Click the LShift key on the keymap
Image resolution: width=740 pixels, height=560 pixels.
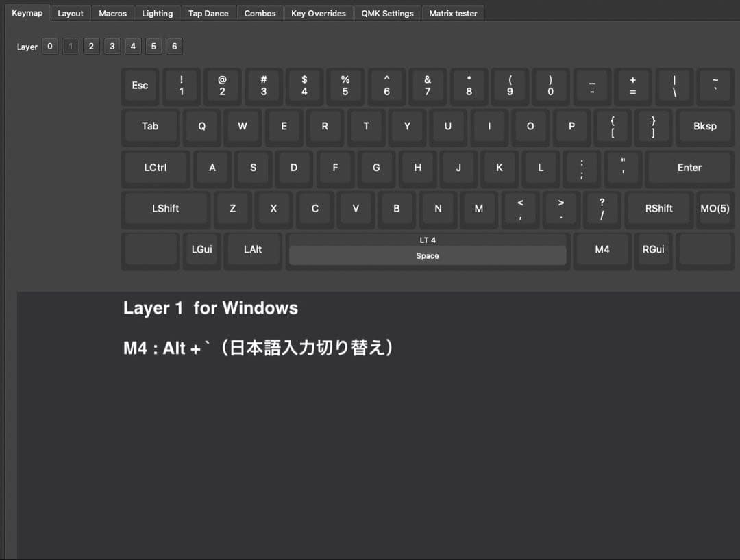165,209
